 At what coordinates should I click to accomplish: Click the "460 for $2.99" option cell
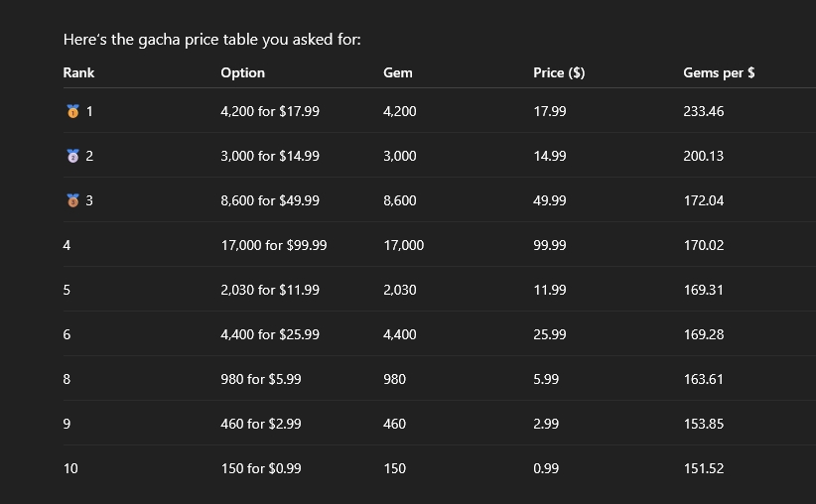point(261,424)
